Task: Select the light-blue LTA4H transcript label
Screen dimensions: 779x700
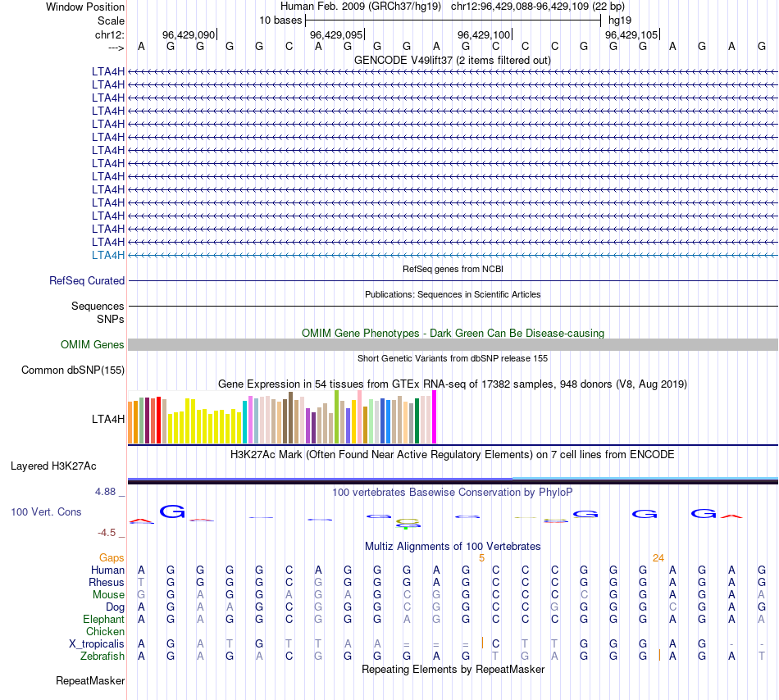Action: click(108, 255)
